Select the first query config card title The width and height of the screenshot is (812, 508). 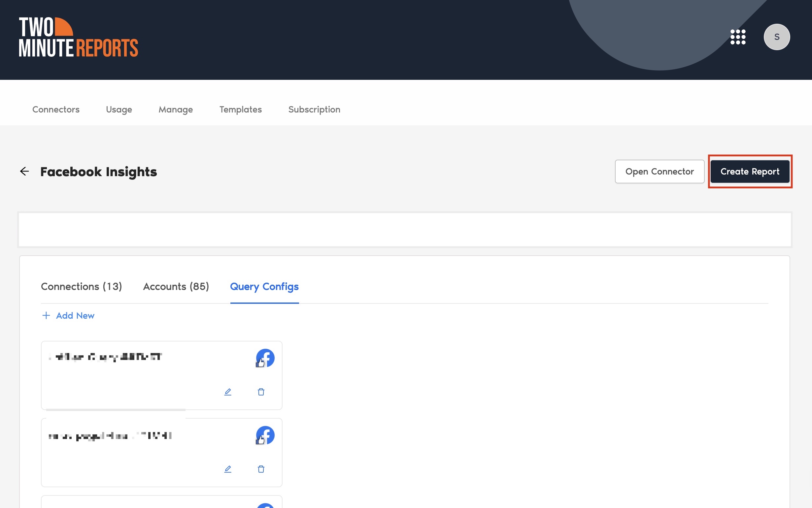click(x=106, y=357)
